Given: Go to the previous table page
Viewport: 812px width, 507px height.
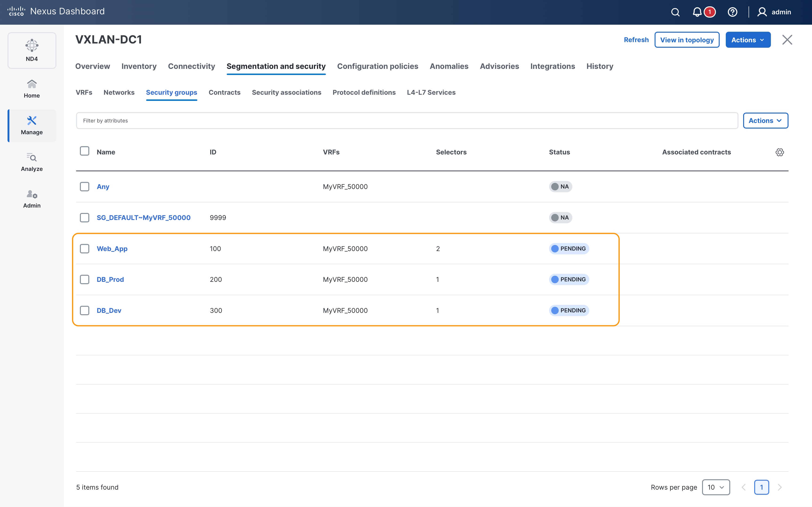Looking at the screenshot, I should [743, 487].
